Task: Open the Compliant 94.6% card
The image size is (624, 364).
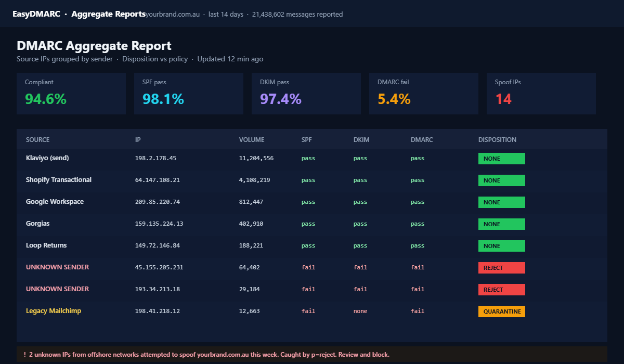Action: (71, 94)
